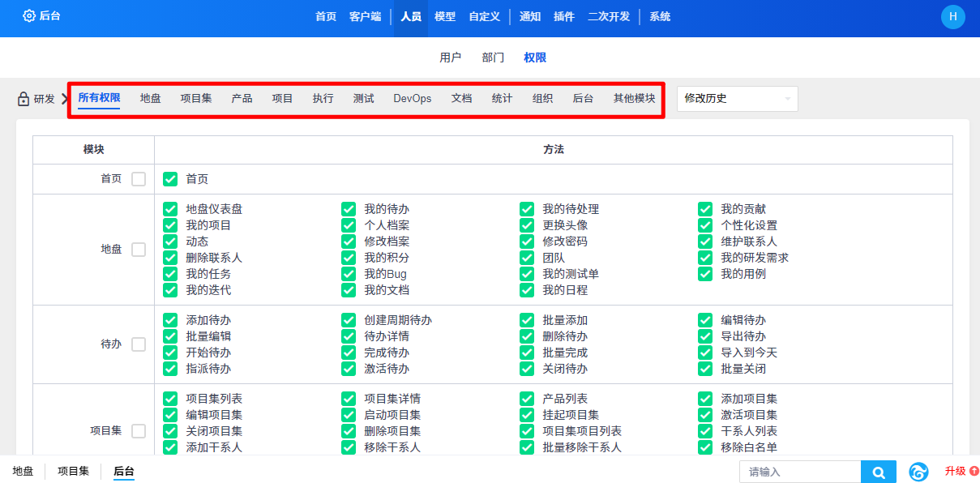Toggle the 项目集 module select-all checkbox
This screenshot has width=980, height=483.
139,431
